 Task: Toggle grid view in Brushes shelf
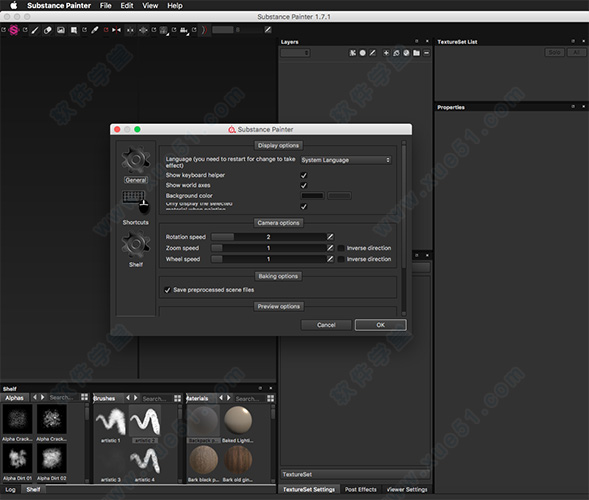[x=178, y=398]
